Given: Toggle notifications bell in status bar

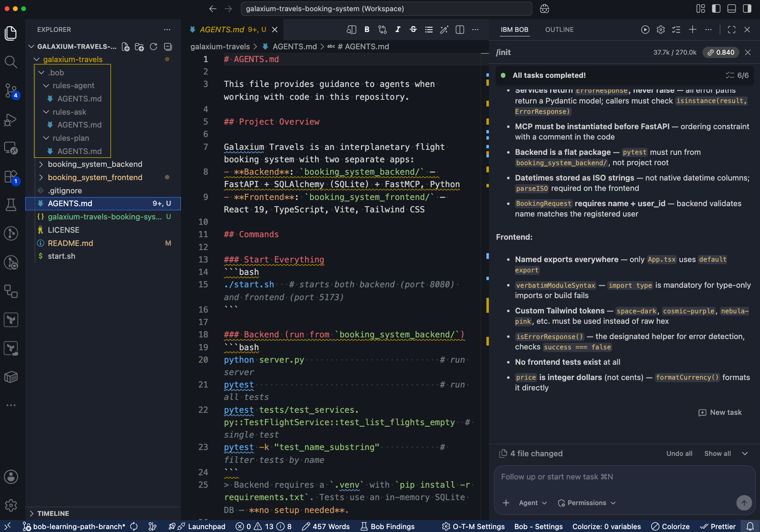Looking at the screenshot, I should point(750,526).
